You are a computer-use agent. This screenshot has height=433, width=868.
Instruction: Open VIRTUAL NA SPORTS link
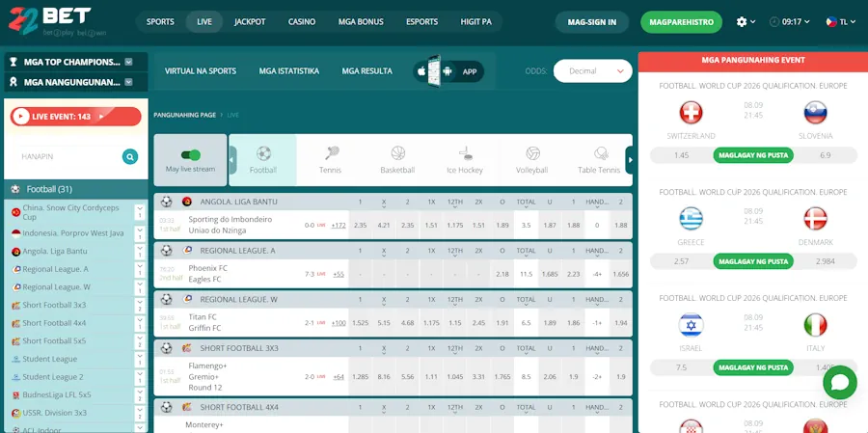coord(201,70)
